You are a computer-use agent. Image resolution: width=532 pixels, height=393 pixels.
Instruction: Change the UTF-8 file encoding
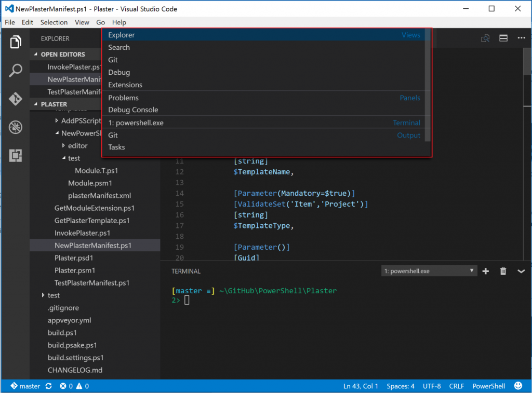[x=432, y=386]
